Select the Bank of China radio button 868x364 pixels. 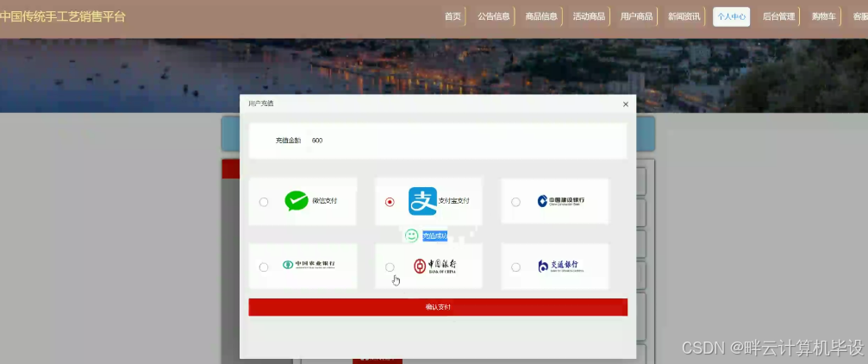[390, 267]
